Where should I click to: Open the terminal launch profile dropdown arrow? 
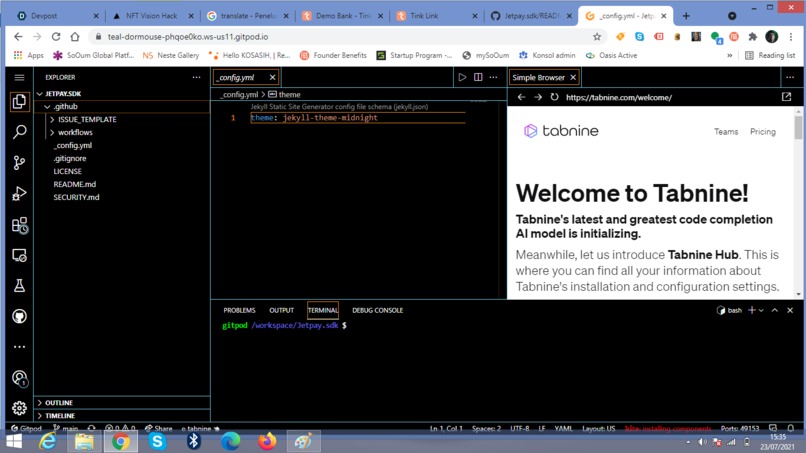[761, 310]
